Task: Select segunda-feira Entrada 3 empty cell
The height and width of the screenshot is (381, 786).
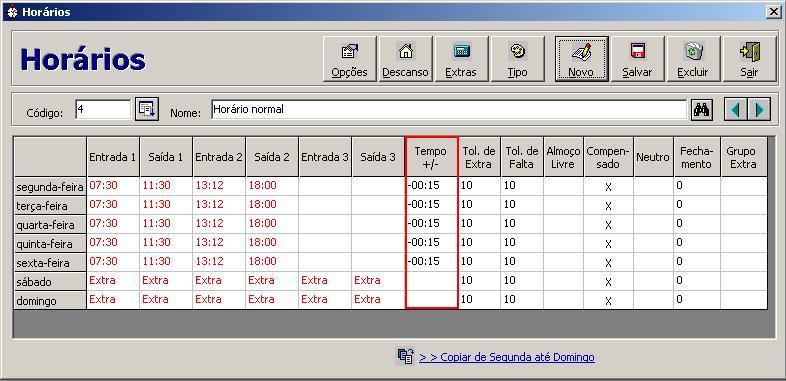Action: pos(325,186)
